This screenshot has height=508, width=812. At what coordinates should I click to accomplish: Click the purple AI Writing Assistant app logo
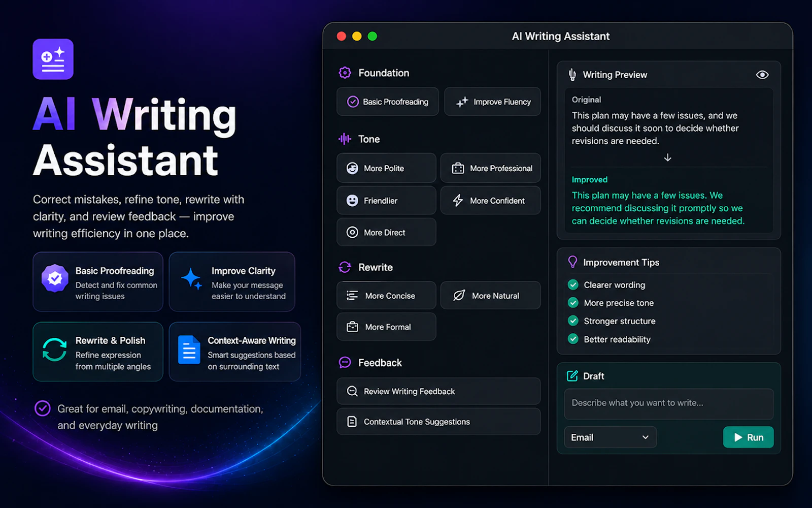pos(53,59)
